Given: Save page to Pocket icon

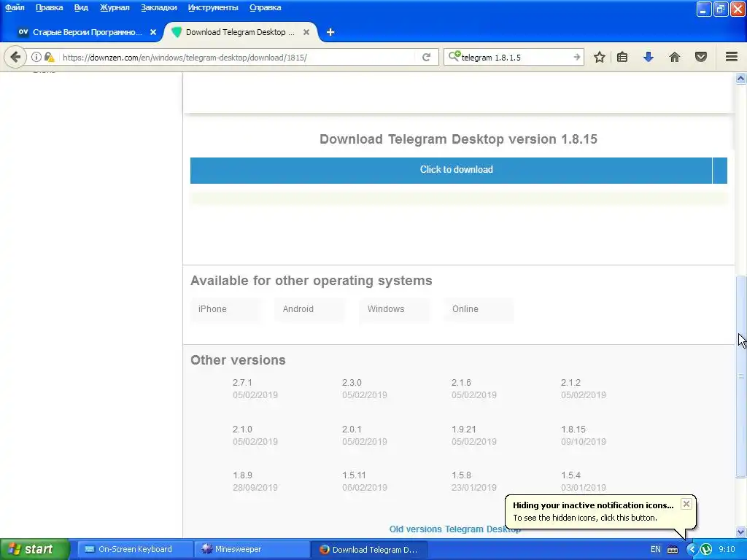Looking at the screenshot, I should pyautogui.click(x=701, y=57).
